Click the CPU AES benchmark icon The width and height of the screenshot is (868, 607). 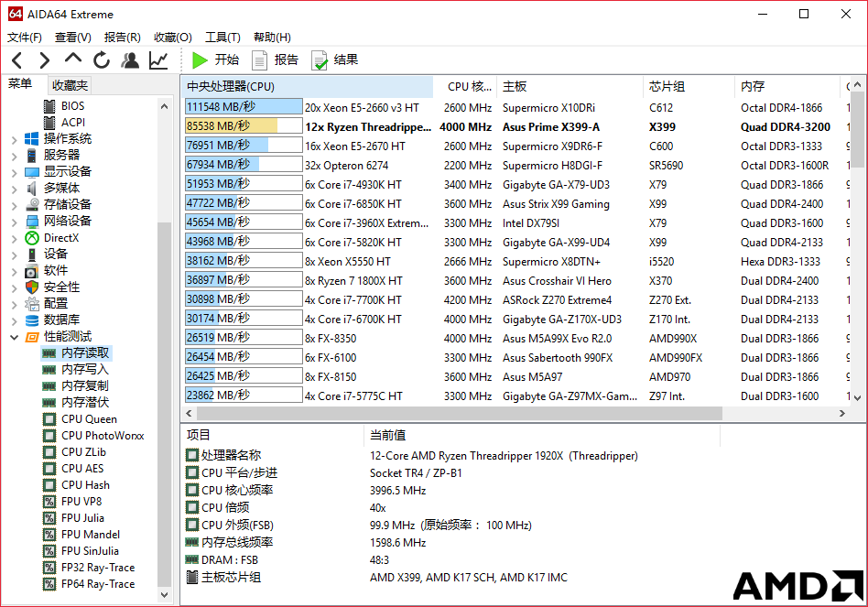[49, 469]
